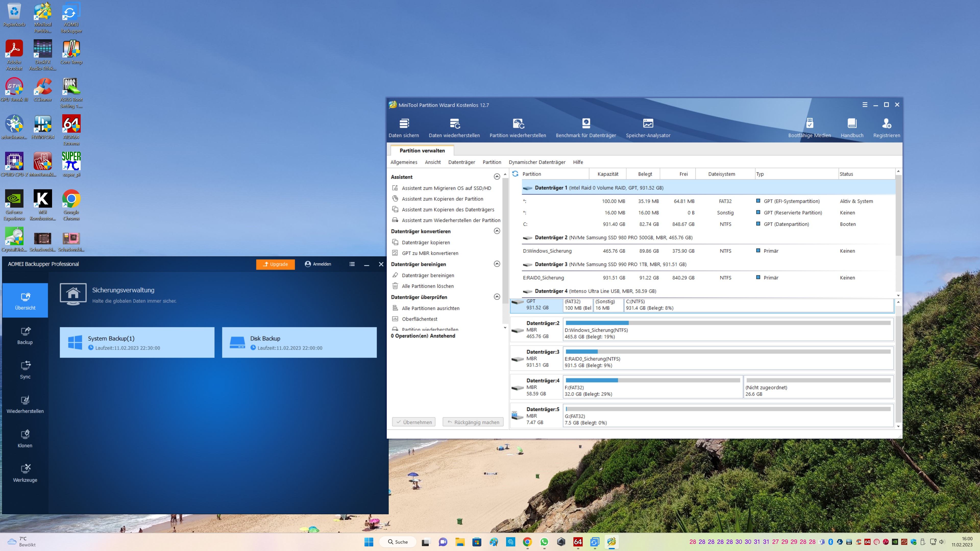Expand Datenträger prüfen assistant section

[497, 297]
